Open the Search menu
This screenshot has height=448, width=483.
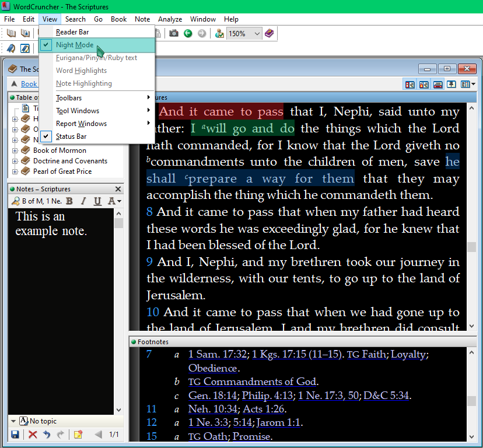75,19
